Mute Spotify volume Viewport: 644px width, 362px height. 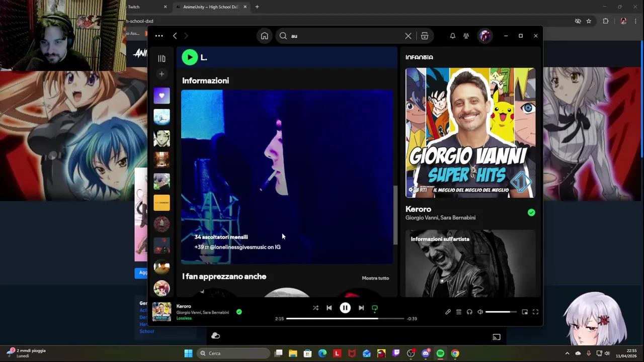point(480,312)
